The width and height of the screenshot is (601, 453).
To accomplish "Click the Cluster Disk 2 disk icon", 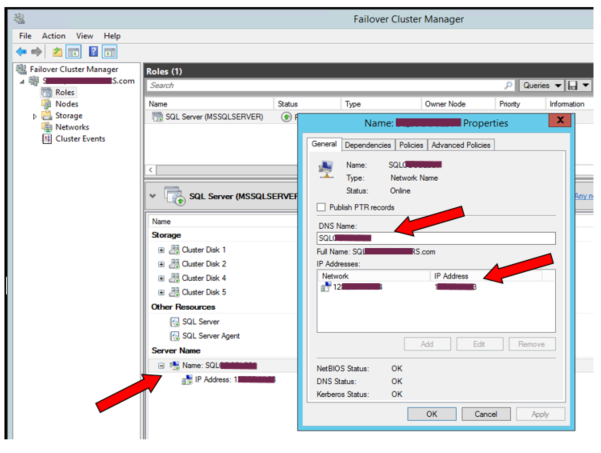I will [174, 264].
